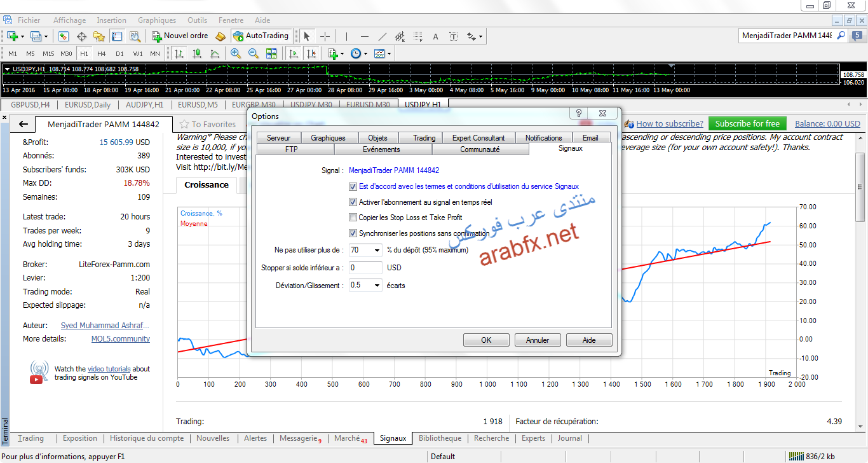Switch chart to candlesticks icon
Image resolution: width=868 pixels, height=463 pixels.
click(x=197, y=53)
